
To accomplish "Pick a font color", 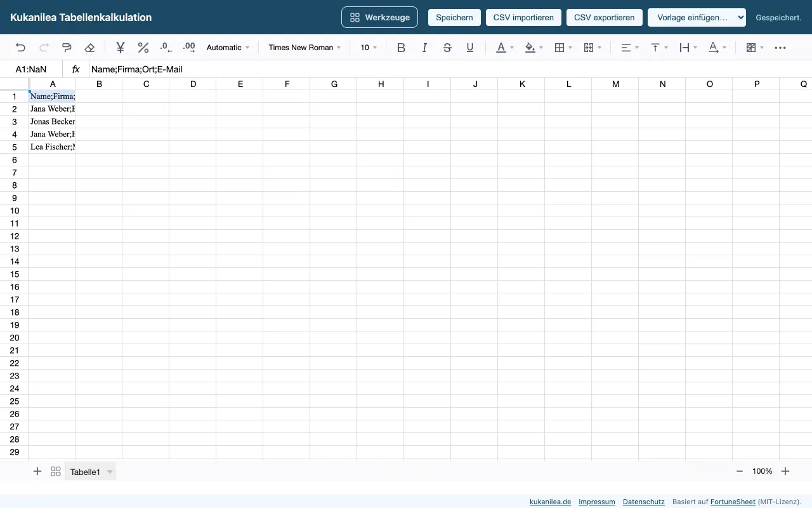I will 501,48.
